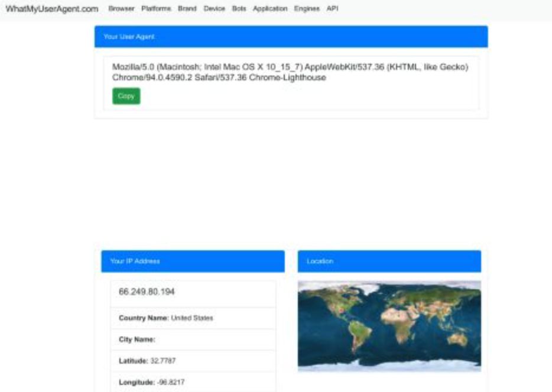This screenshot has height=392, width=552.
Task: Click the Longitude: -96.8217 row
Action: tap(193, 382)
